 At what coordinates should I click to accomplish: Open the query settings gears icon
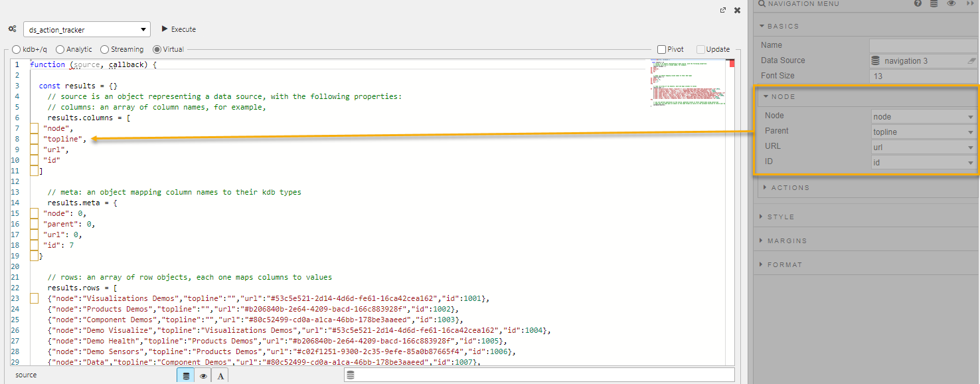tap(12, 29)
